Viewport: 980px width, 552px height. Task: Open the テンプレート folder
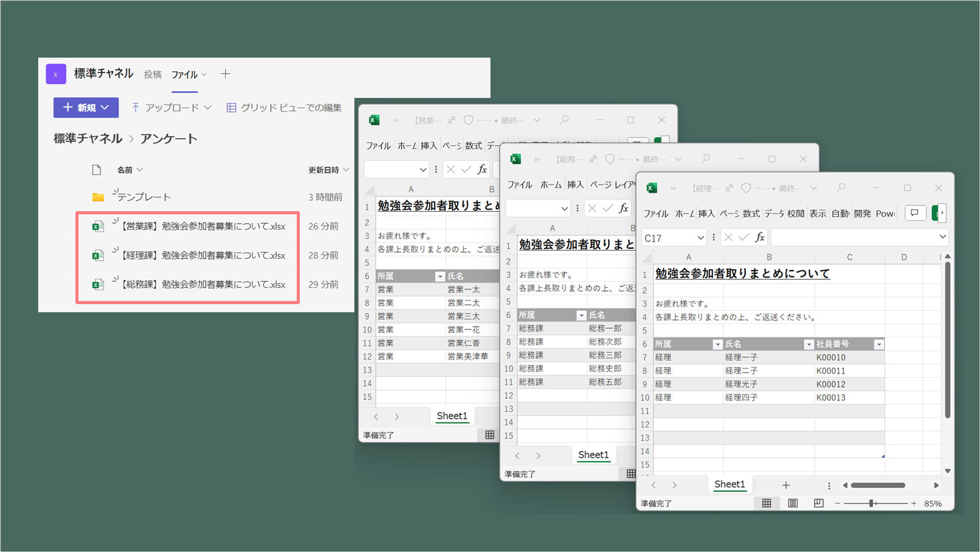point(144,197)
